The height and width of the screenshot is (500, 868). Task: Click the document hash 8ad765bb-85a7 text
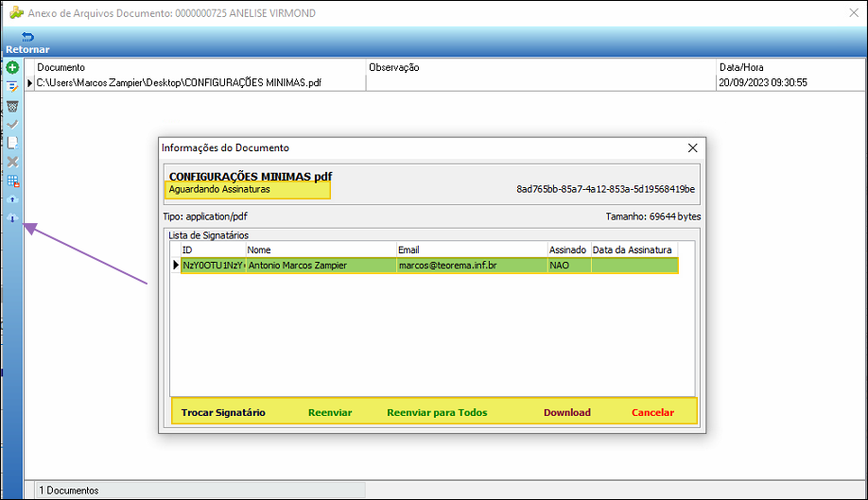pyautogui.click(x=605, y=189)
